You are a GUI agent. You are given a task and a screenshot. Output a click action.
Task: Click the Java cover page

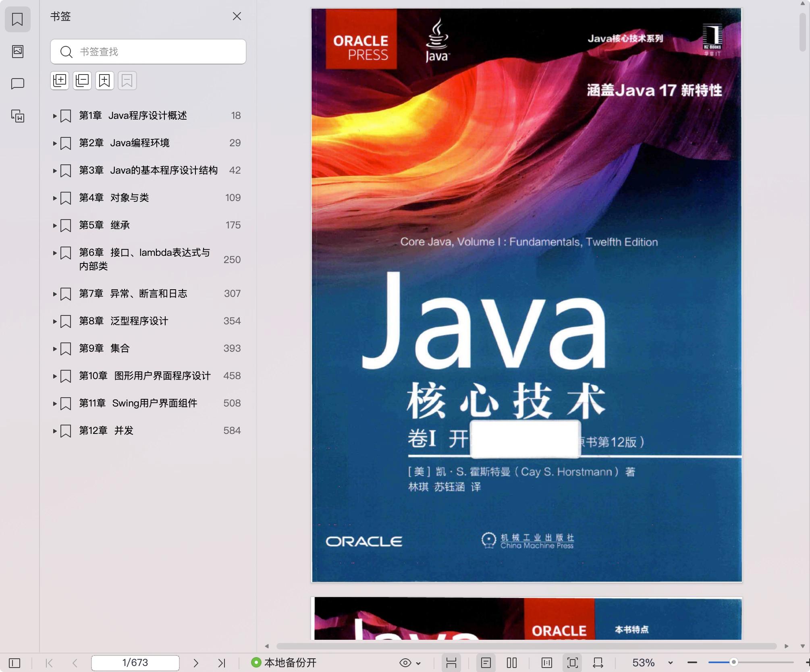coord(526,295)
